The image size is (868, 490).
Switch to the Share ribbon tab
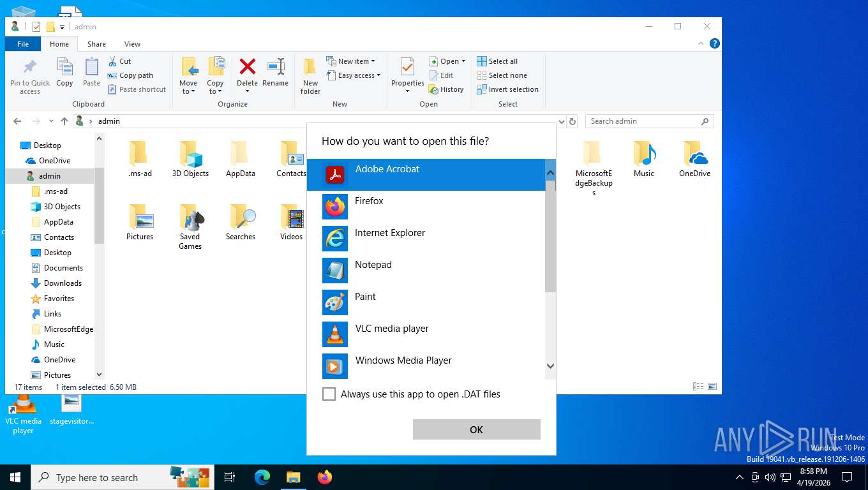click(96, 44)
